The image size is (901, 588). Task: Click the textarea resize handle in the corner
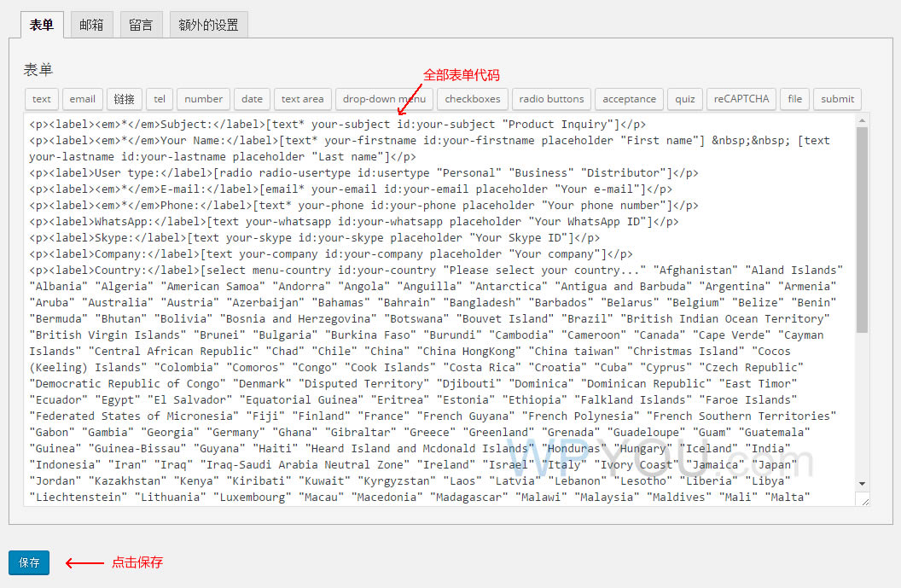(865, 501)
